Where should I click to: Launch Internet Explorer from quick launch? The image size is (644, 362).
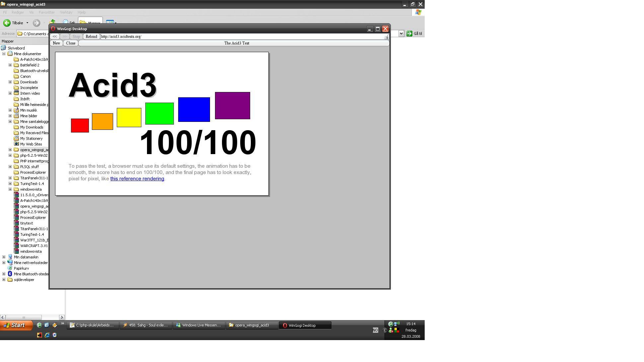47,335
